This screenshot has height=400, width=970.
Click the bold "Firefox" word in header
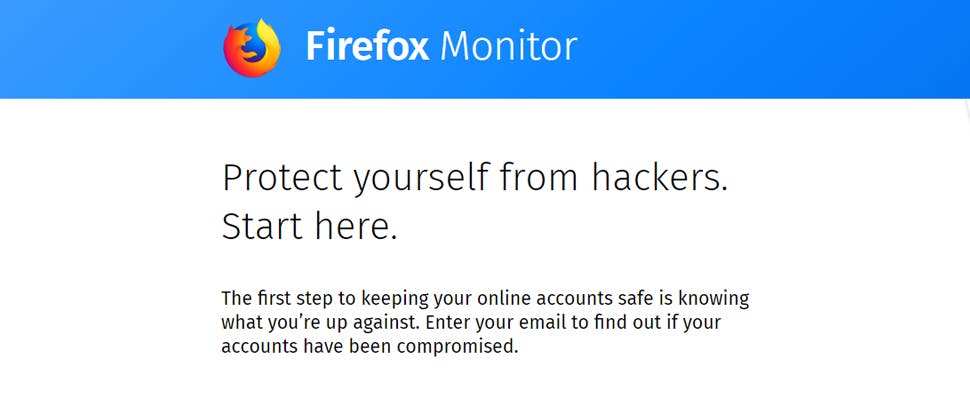click(x=367, y=46)
